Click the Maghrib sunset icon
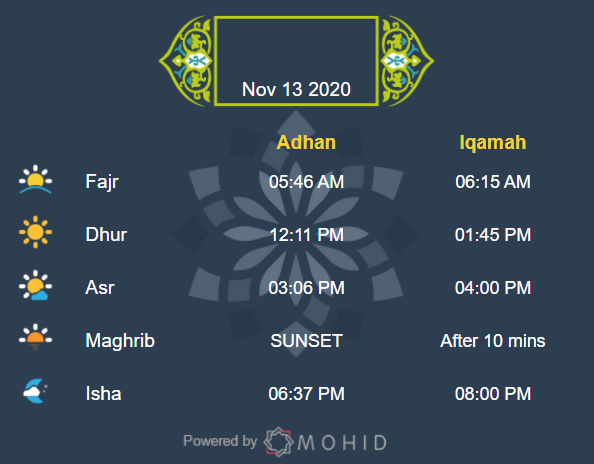This screenshot has width=594, height=464. 35,337
